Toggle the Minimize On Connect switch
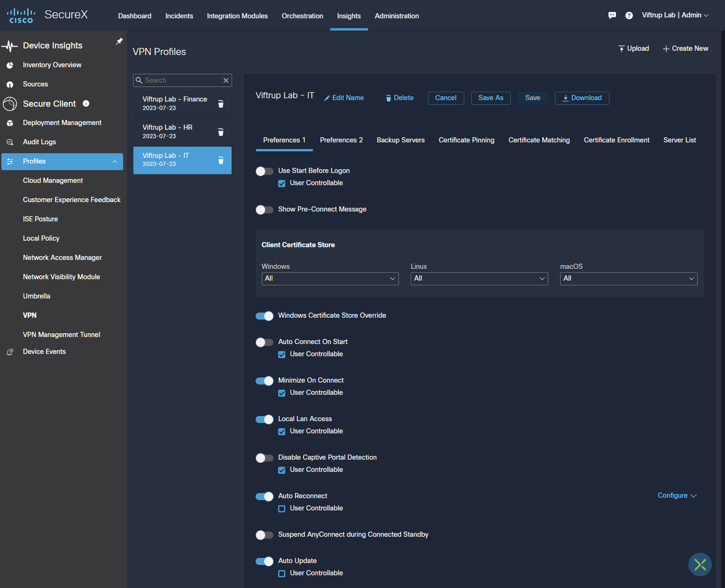The width and height of the screenshot is (725, 588). [x=265, y=381]
